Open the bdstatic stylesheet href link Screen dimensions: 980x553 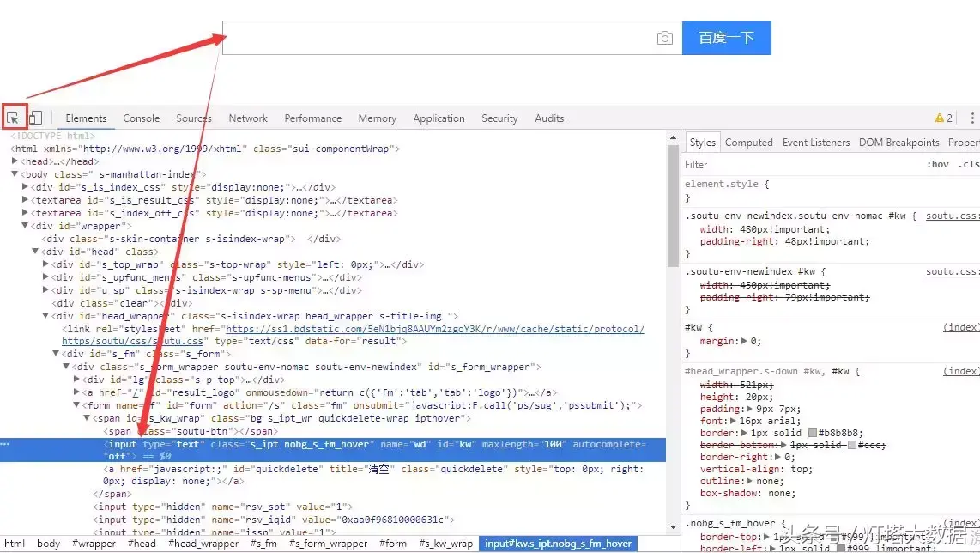point(435,329)
